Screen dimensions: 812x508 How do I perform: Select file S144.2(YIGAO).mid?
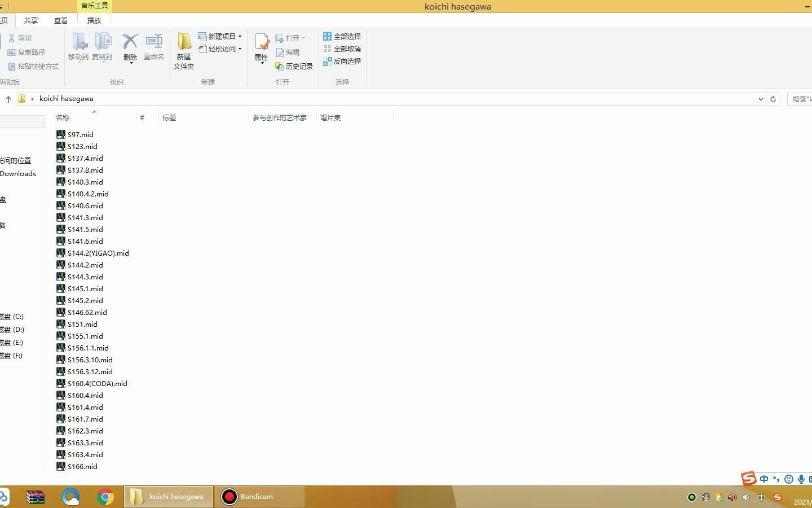pyautogui.click(x=93, y=253)
